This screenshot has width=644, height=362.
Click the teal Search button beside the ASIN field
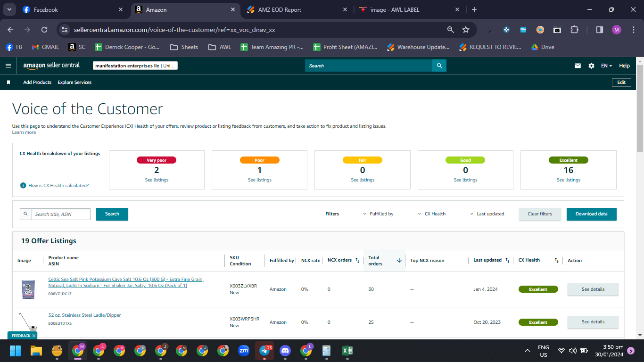112,214
